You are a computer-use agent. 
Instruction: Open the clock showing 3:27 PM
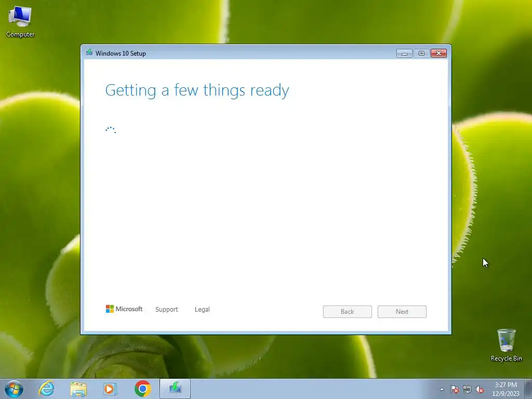(506, 389)
